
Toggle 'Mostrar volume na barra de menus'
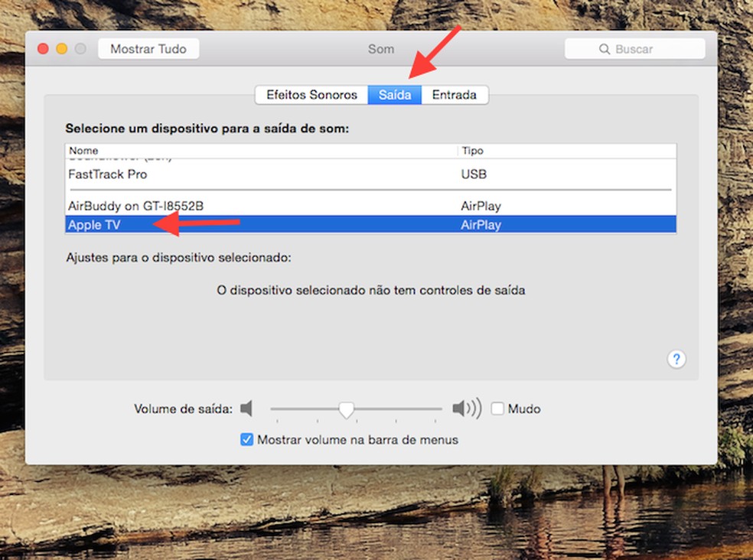tap(246, 440)
